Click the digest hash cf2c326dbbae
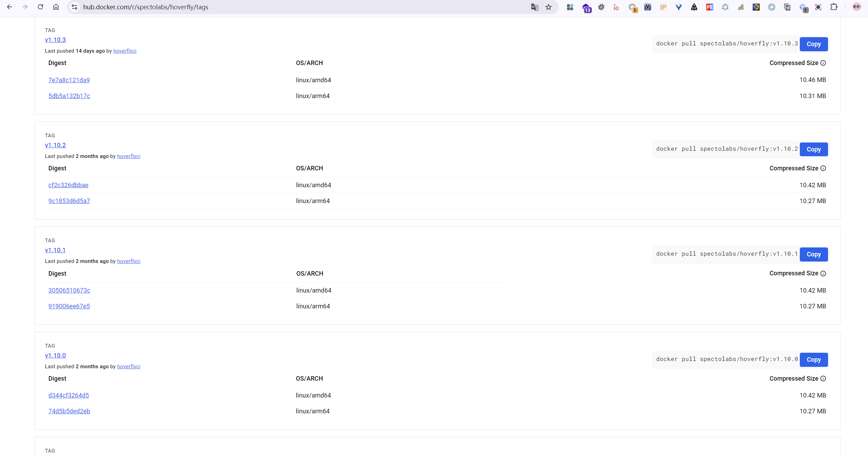 pyautogui.click(x=68, y=185)
